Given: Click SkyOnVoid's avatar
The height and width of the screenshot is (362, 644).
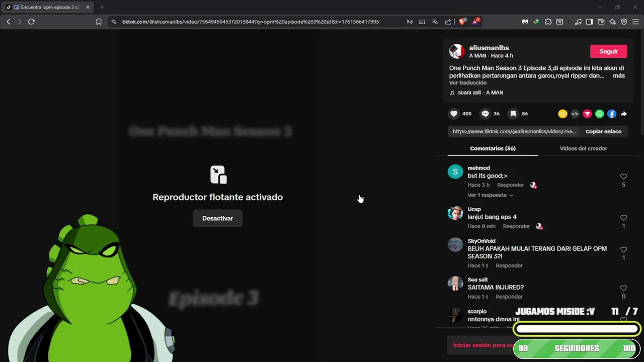Looking at the screenshot, I should pos(455,244).
